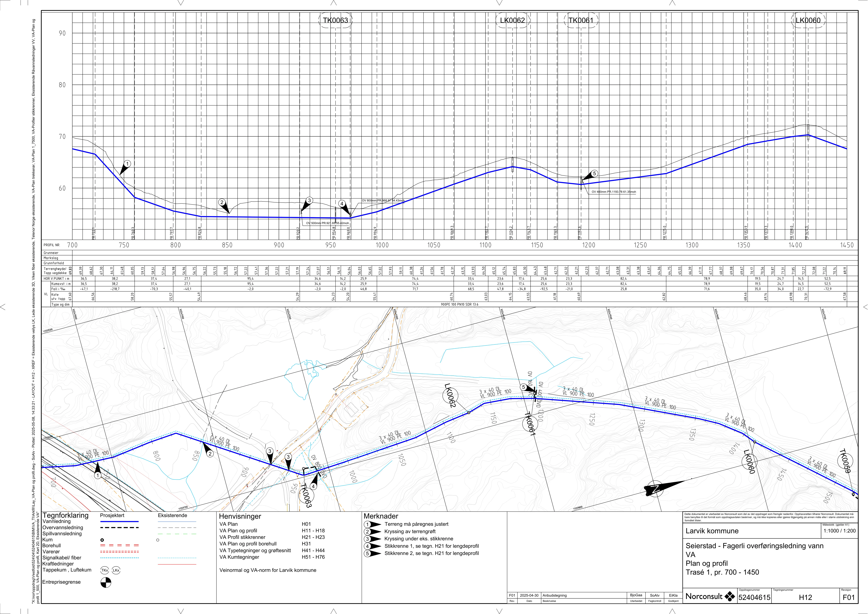Select the TK0063 bubble above the profile

tap(335, 21)
